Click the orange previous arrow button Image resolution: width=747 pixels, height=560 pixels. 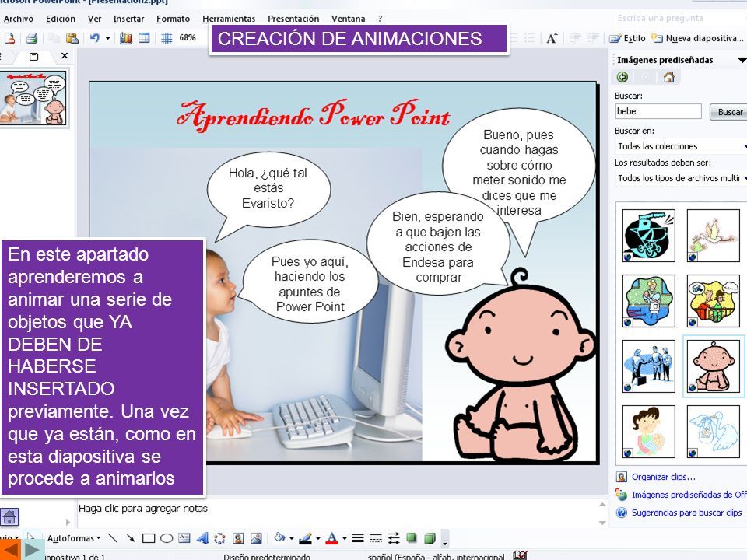9,550
